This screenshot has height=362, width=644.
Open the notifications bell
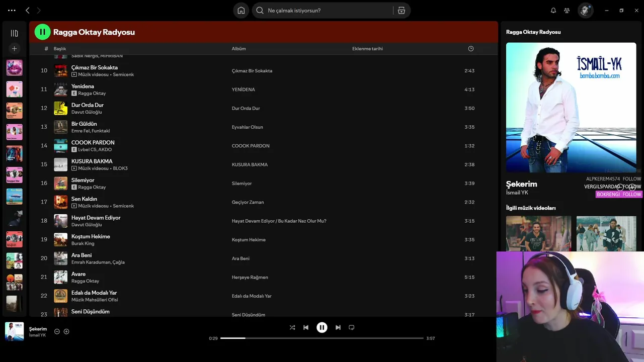tap(553, 10)
